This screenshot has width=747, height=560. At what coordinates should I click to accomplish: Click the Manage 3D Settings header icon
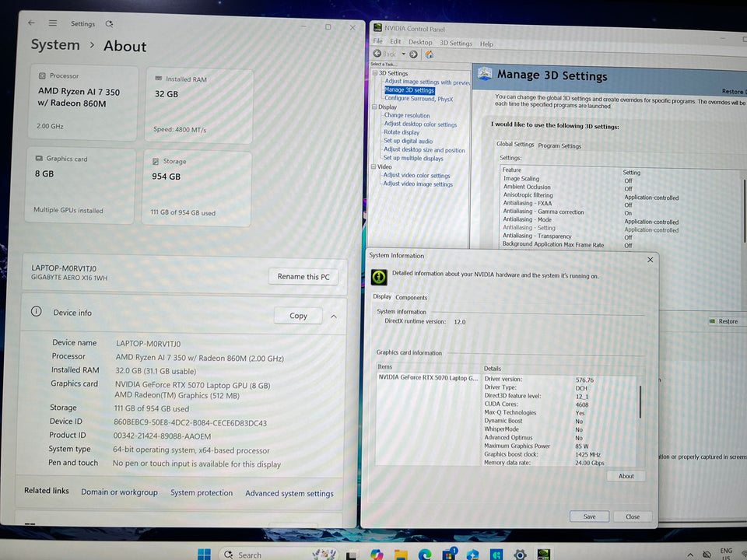click(485, 74)
